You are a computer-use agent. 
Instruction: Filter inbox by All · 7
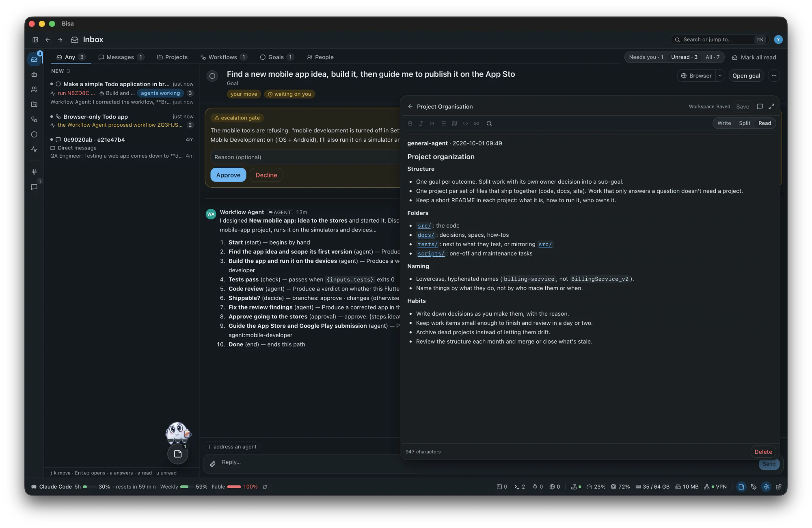tap(713, 57)
